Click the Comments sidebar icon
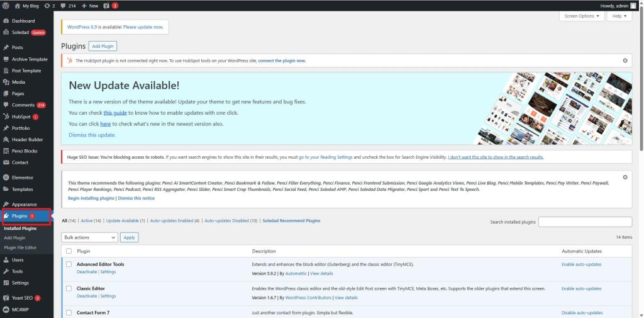The image size is (644, 318). coord(6,105)
